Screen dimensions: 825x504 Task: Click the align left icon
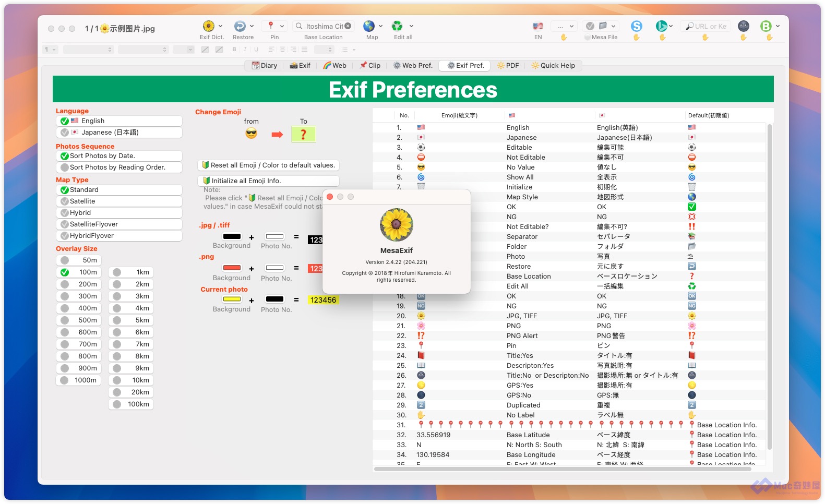coord(271,50)
